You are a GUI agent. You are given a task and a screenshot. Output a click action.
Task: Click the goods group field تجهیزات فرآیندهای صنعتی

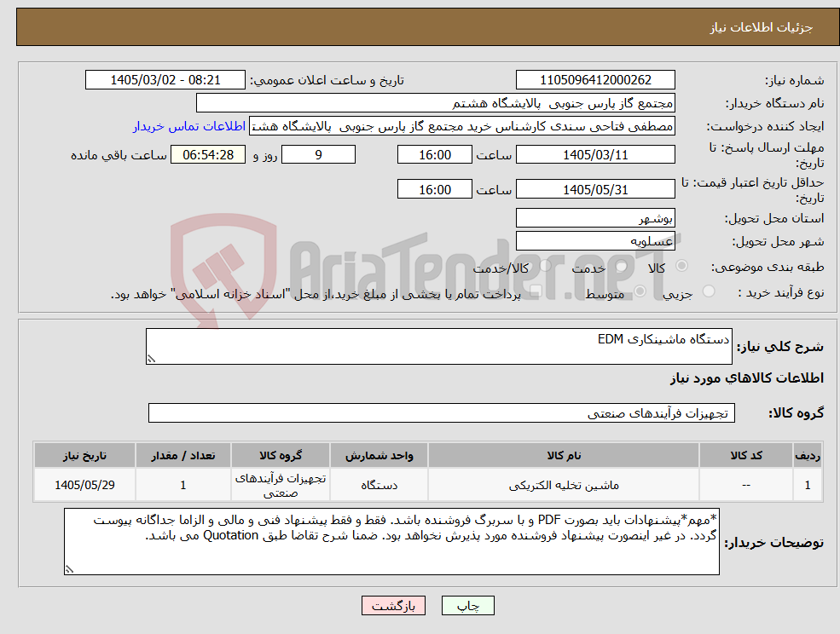(442, 412)
